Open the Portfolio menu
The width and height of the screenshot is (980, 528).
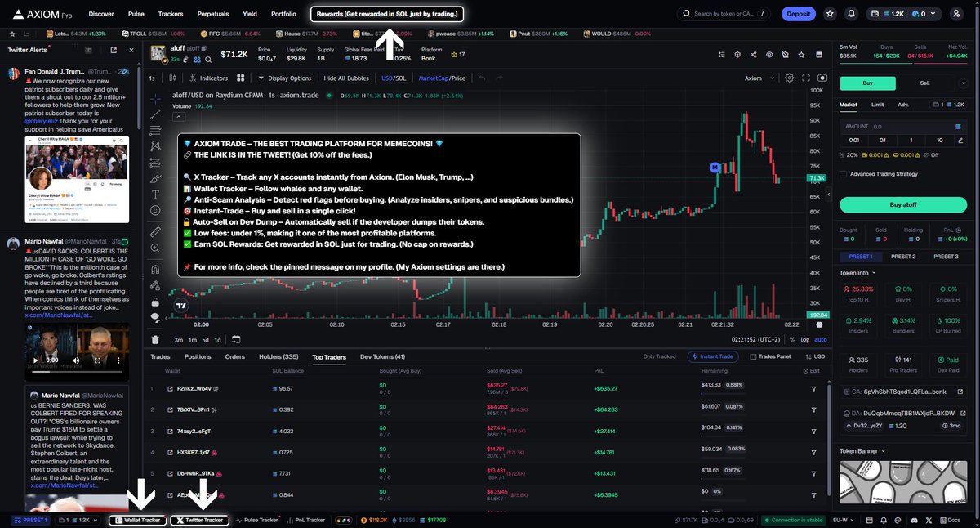283,14
